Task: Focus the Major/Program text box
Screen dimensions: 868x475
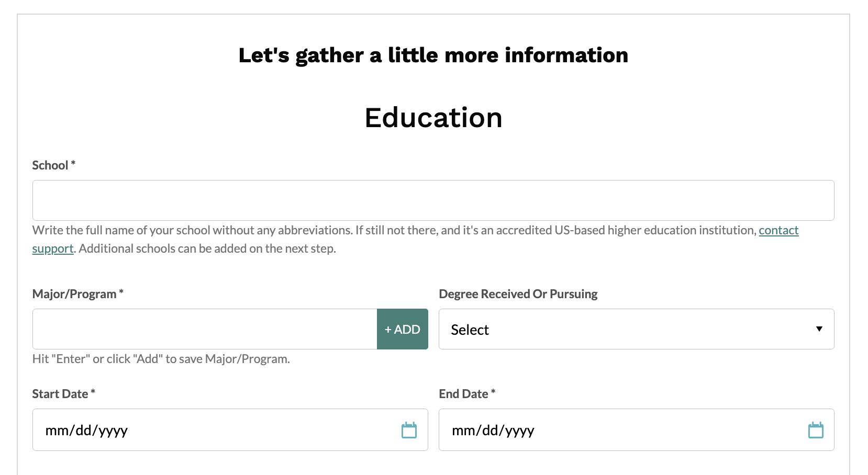Action: 204,329
